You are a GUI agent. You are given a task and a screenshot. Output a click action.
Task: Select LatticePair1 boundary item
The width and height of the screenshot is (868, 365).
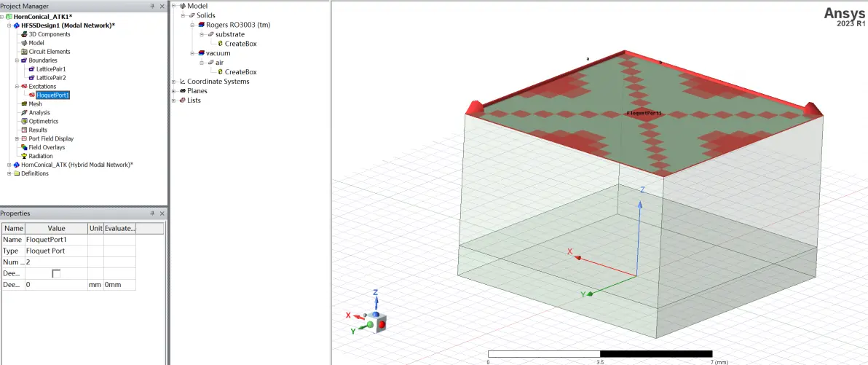click(51, 69)
